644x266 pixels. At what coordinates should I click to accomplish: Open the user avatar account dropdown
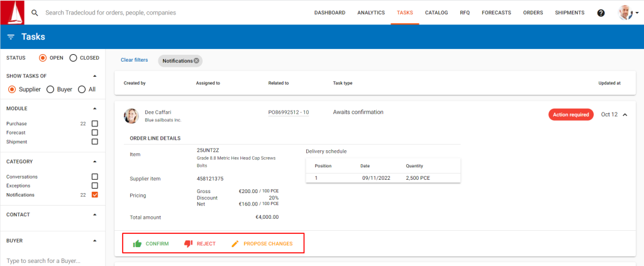click(628, 13)
